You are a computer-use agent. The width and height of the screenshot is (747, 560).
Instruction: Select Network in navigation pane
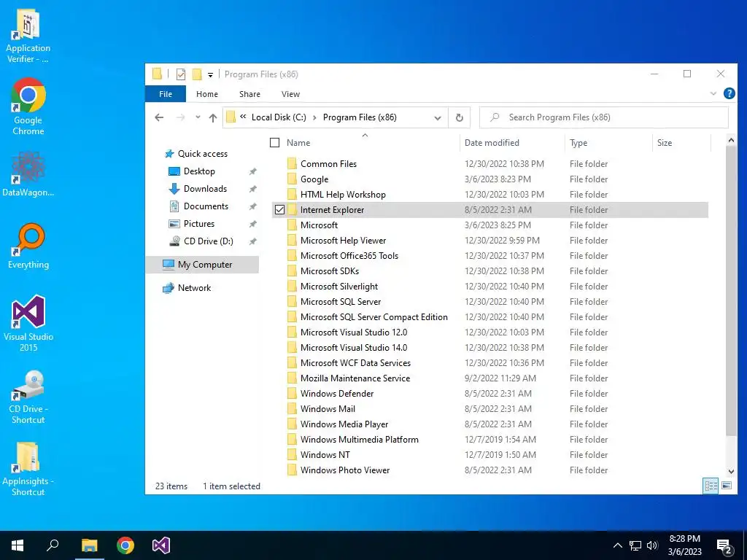tap(187, 287)
